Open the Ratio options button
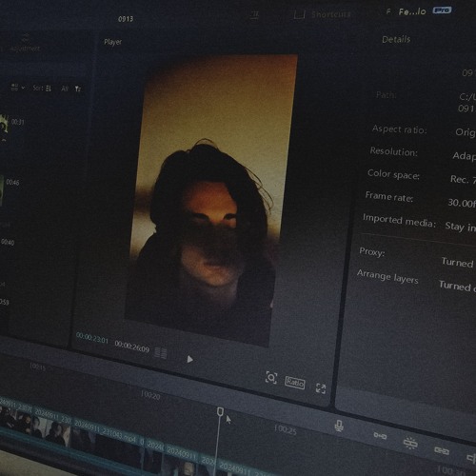The height and width of the screenshot is (476, 476). pos(295,383)
